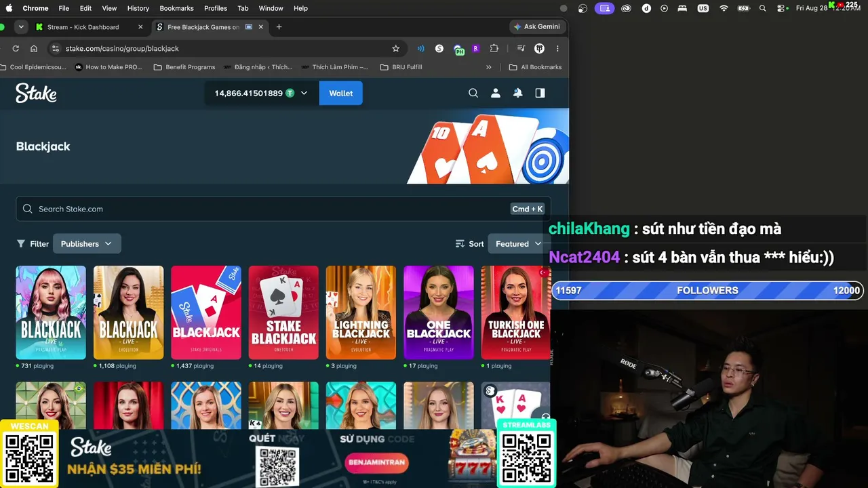
Task: Click the Chrome address bar URL
Action: coord(122,48)
